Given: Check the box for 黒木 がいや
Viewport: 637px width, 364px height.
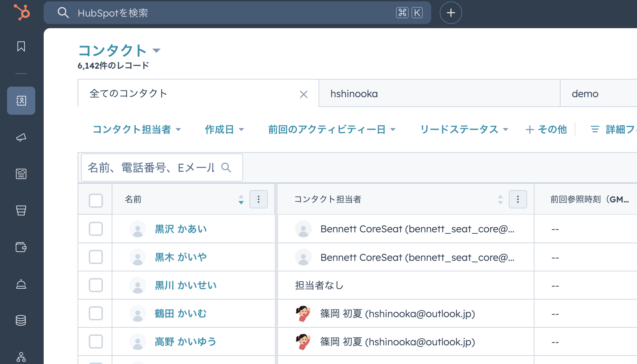Looking at the screenshot, I should tap(96, 257).
